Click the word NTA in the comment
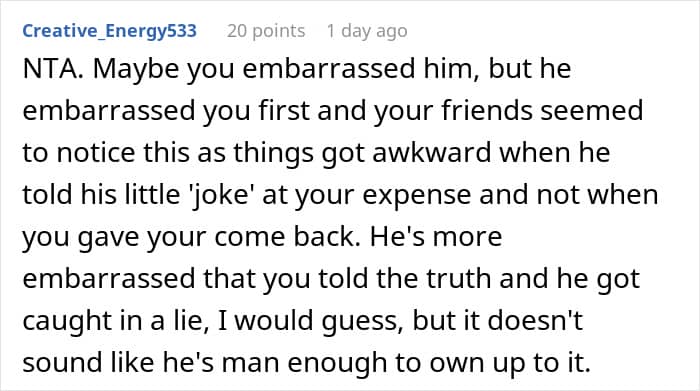 (x=53, y=69)
